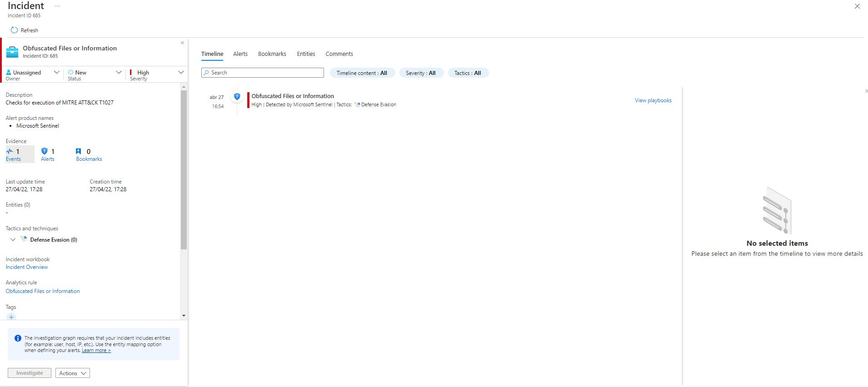Switch to the Alerts tab
This screenshot has height=387, width=868.
[x=240, y=54]
